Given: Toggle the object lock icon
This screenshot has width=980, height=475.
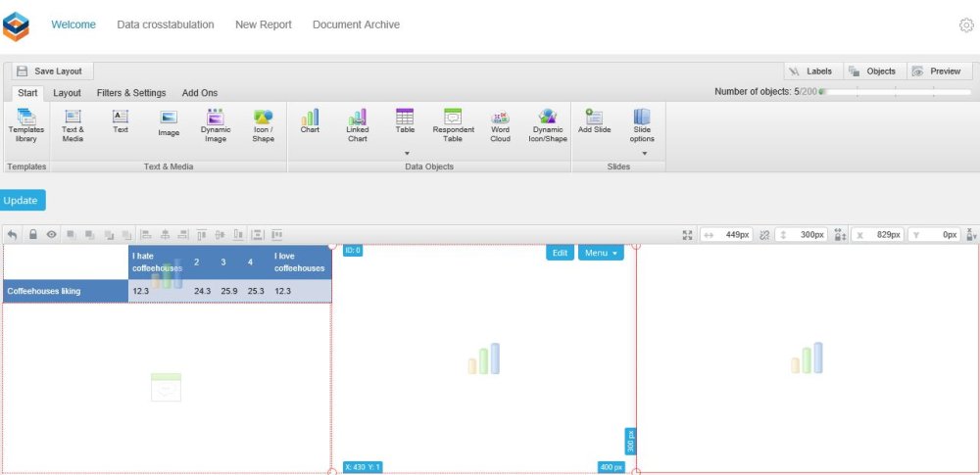Looking at the screenshot, I should click(33, 235).
